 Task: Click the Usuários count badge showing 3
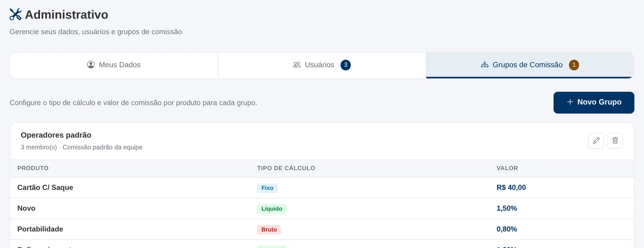(x=345, y=65)
